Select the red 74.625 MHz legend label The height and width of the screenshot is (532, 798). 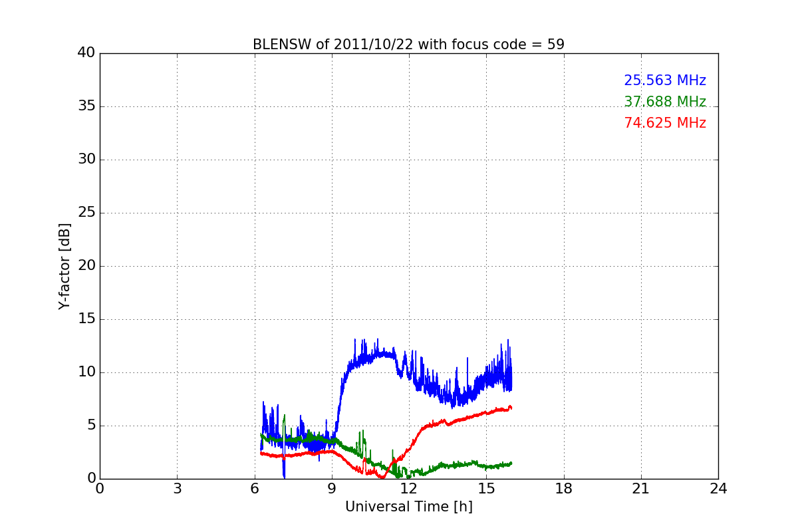(x=665, y=123)
